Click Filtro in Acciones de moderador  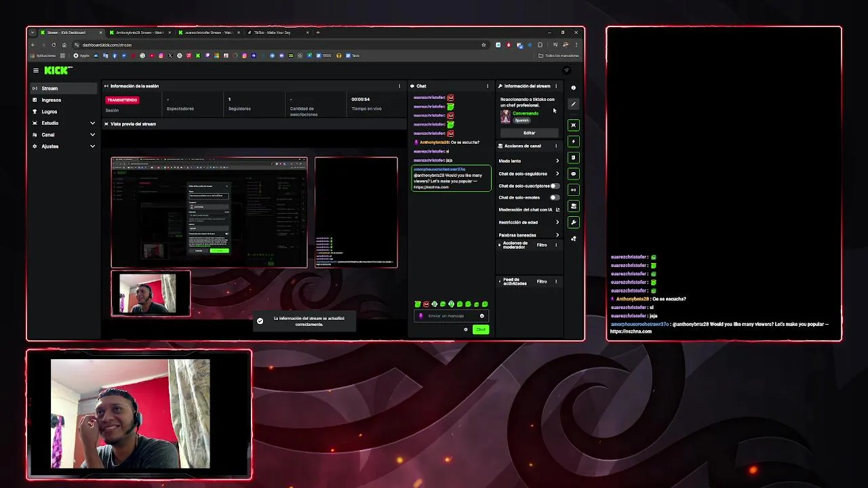[x=542, y=245]
